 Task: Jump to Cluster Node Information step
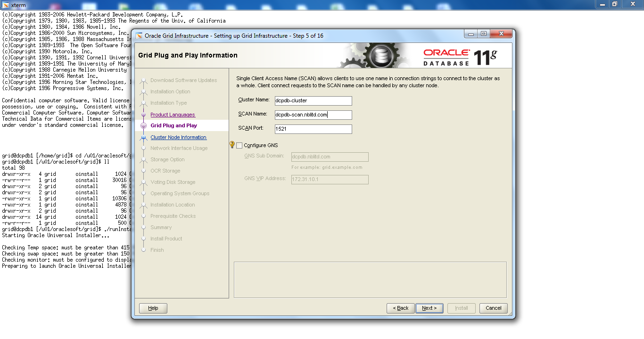[x=178, y=137]
